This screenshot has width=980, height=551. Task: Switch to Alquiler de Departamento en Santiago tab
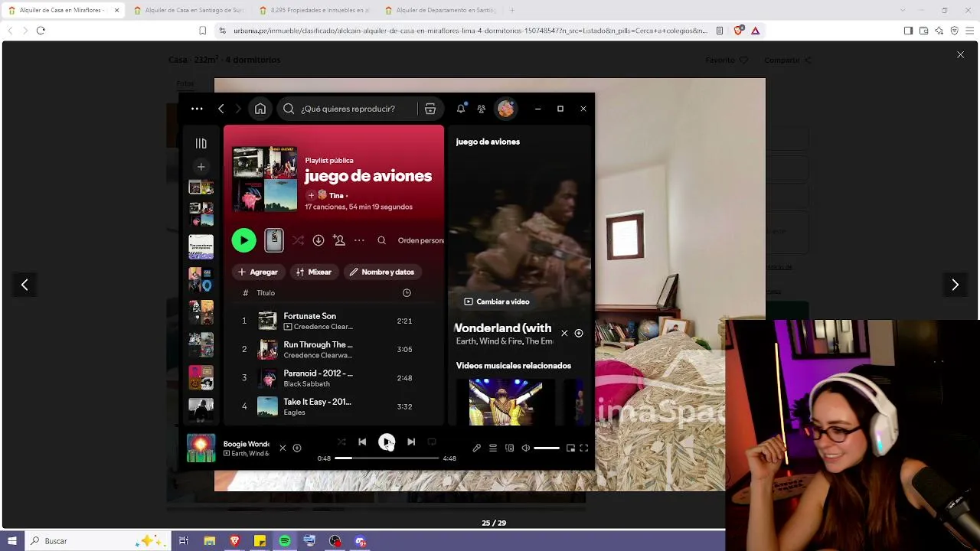[440, 10]
